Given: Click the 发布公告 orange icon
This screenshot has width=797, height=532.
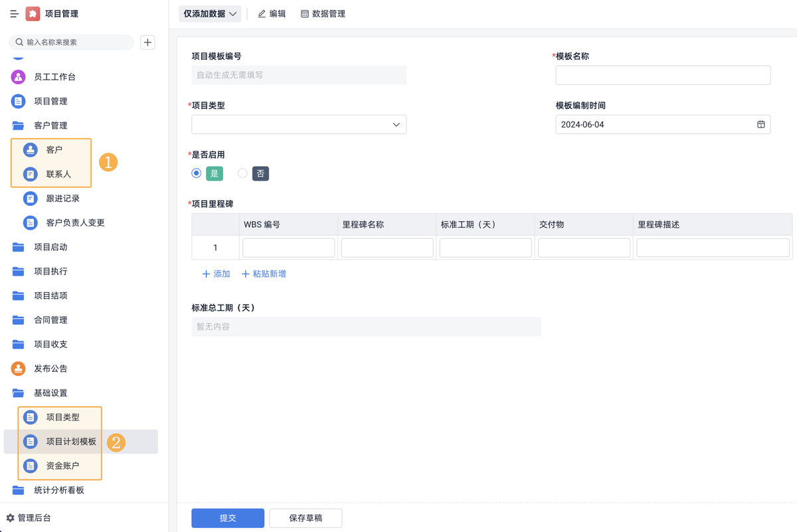Looking at the screenshot, I should 19,369.
